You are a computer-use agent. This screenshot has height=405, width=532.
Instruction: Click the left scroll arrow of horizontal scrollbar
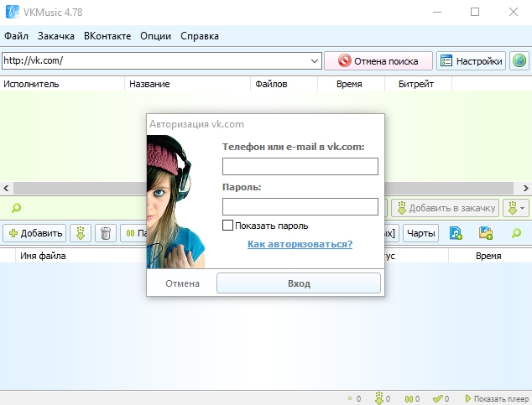[7, 188]
